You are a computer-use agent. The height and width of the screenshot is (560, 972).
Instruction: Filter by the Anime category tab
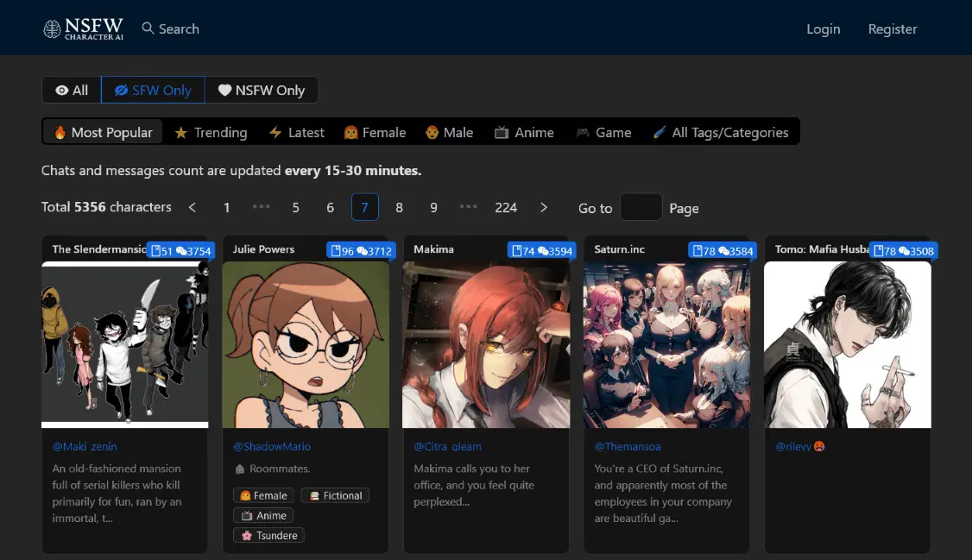tap(525, 133)
